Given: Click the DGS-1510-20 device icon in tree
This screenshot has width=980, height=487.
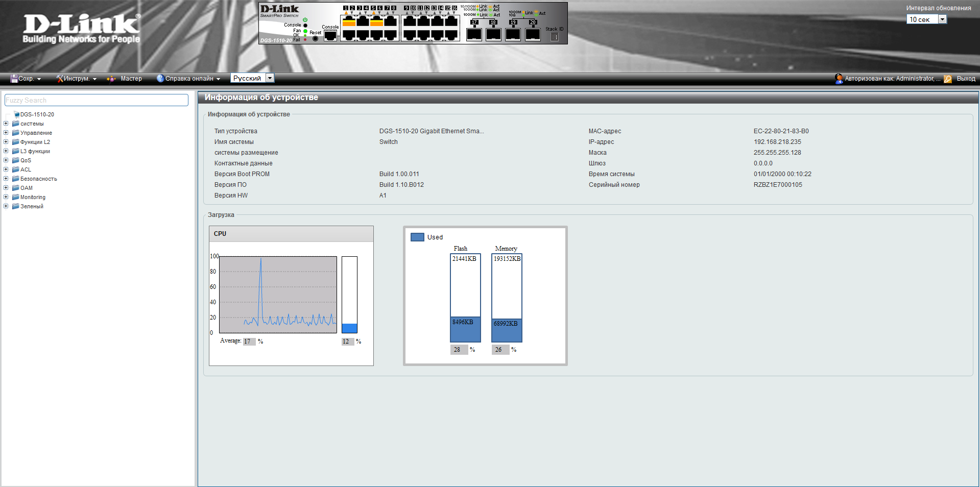Looking at the screenshot, I should point(16,115).
